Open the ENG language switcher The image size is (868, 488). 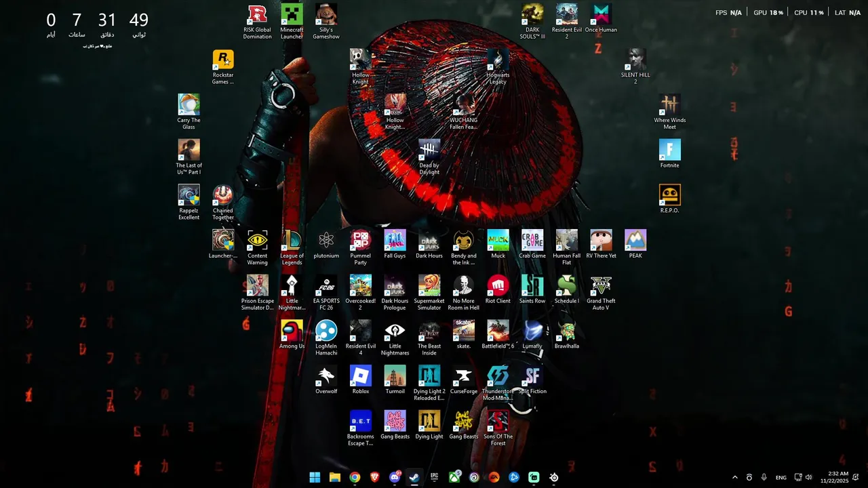(x=781, y=477)
